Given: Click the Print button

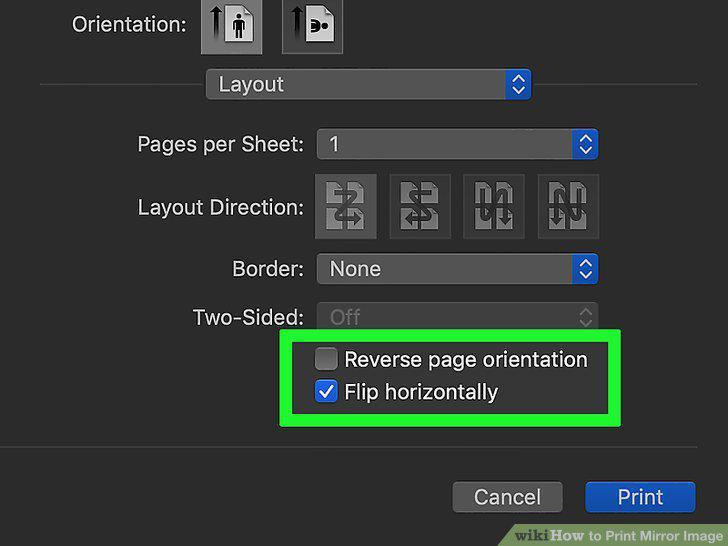Looking at the screenshot, I should 640,497.
